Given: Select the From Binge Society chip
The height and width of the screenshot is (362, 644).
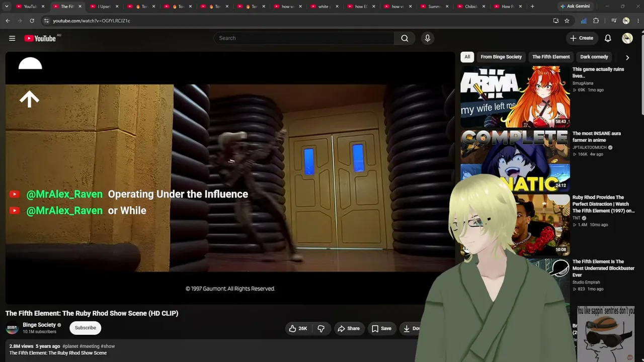Looking at the screenshot, I should 501,57.
